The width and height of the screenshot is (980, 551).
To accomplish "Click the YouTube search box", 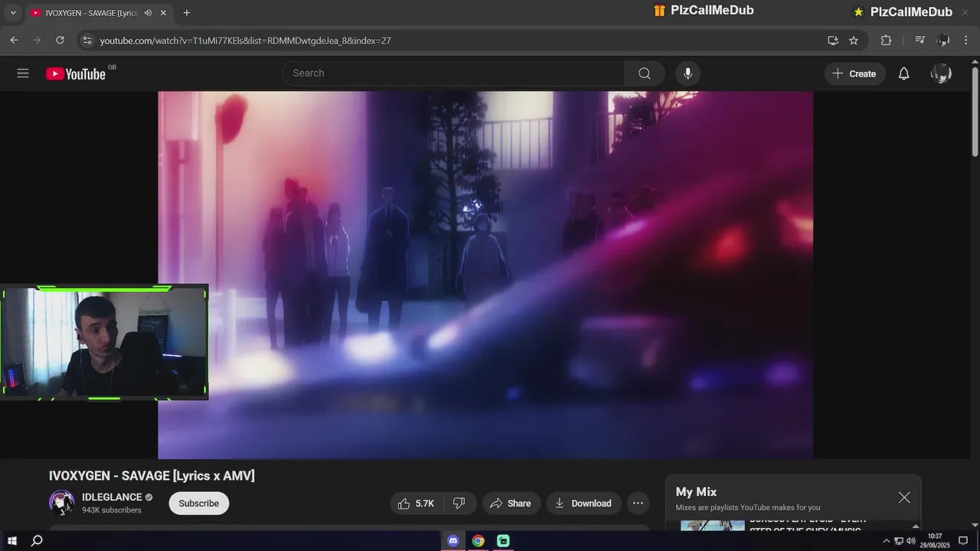I will (453, 73).
